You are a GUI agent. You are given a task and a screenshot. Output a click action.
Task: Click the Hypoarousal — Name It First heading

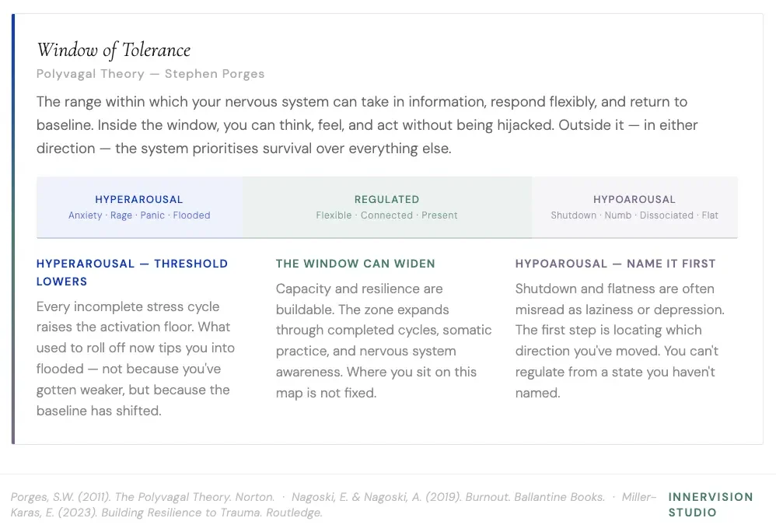(615, 264)
